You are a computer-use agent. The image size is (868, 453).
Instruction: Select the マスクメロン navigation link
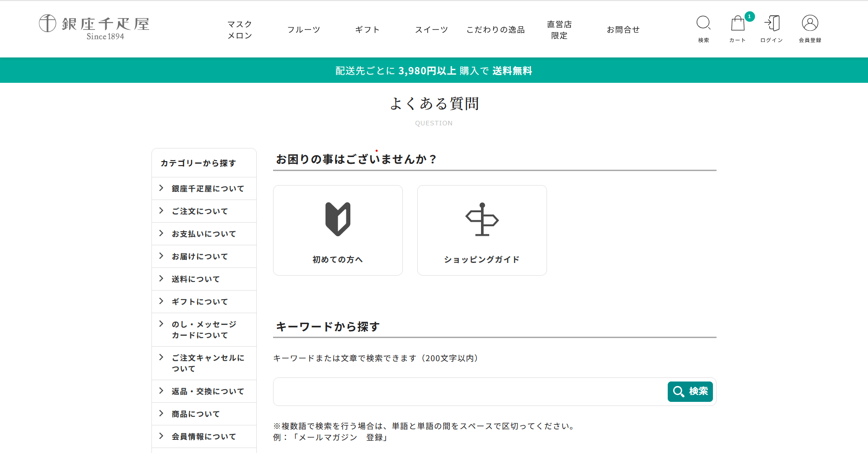click(240, 29)
